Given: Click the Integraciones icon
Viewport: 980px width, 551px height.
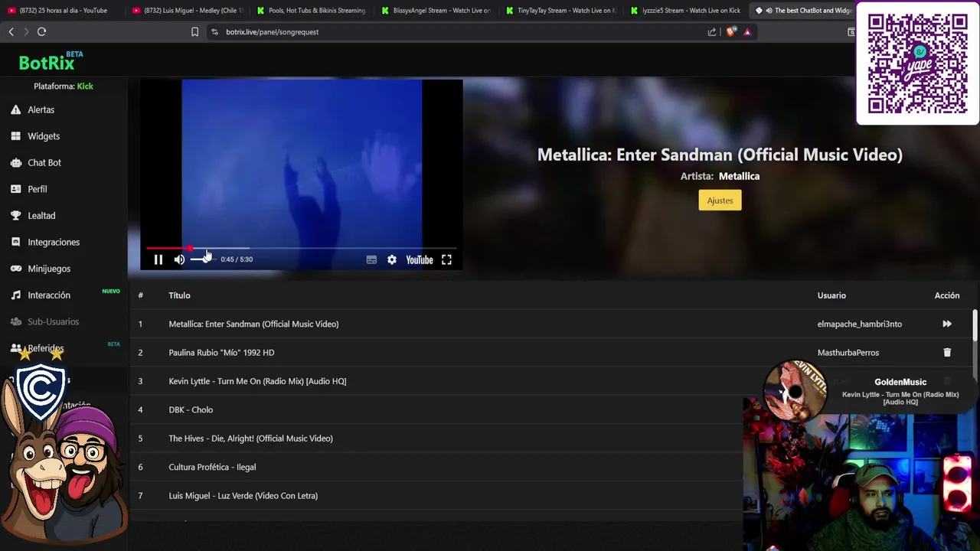Looking at the screenshot, I should pos(15,242).
